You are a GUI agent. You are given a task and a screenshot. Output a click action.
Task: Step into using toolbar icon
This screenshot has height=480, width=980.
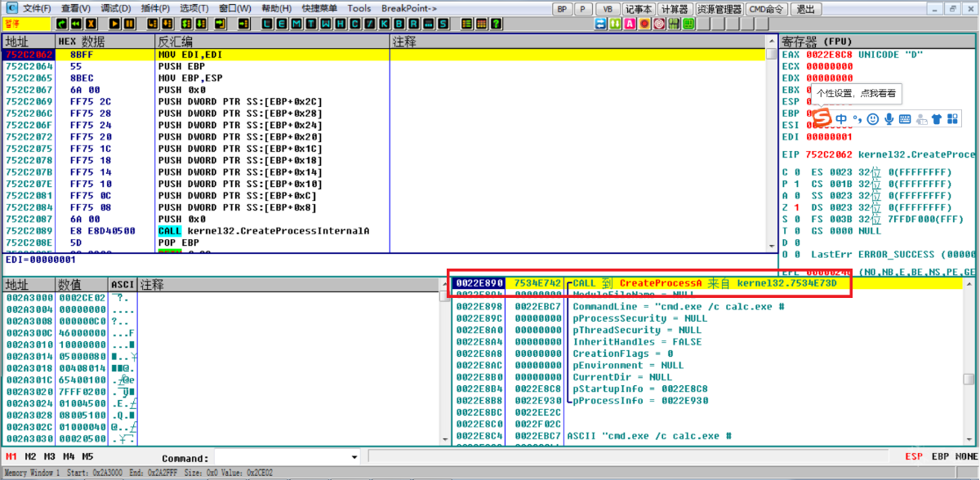(152, 24)
